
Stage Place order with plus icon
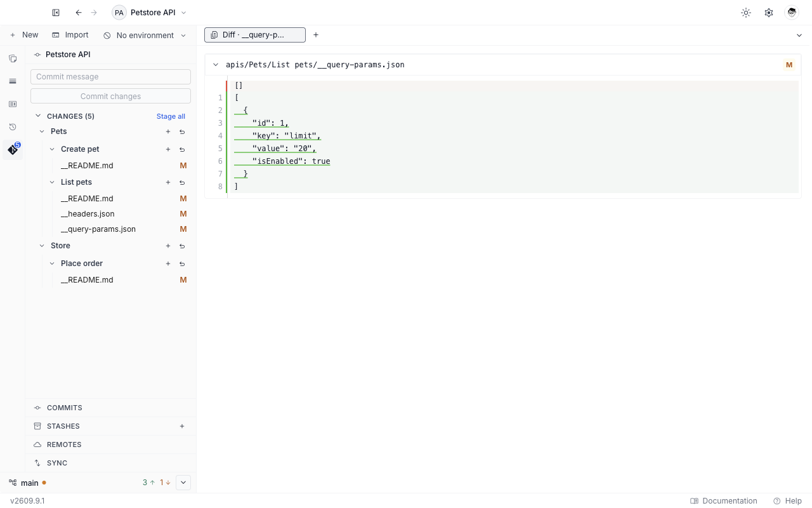click(168, 264)
